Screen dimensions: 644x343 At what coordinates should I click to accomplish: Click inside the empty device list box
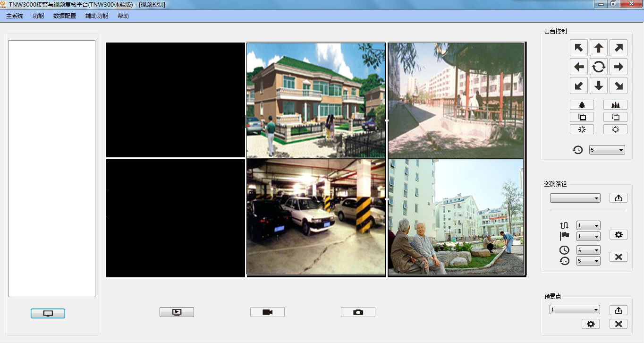(52, 169)
